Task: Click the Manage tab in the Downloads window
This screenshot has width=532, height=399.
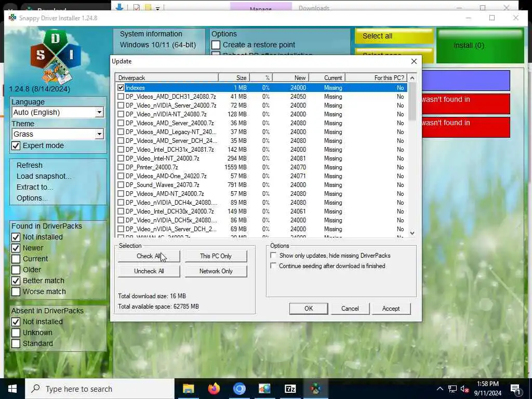Action: pyautogui.click(x=261, y=7)
